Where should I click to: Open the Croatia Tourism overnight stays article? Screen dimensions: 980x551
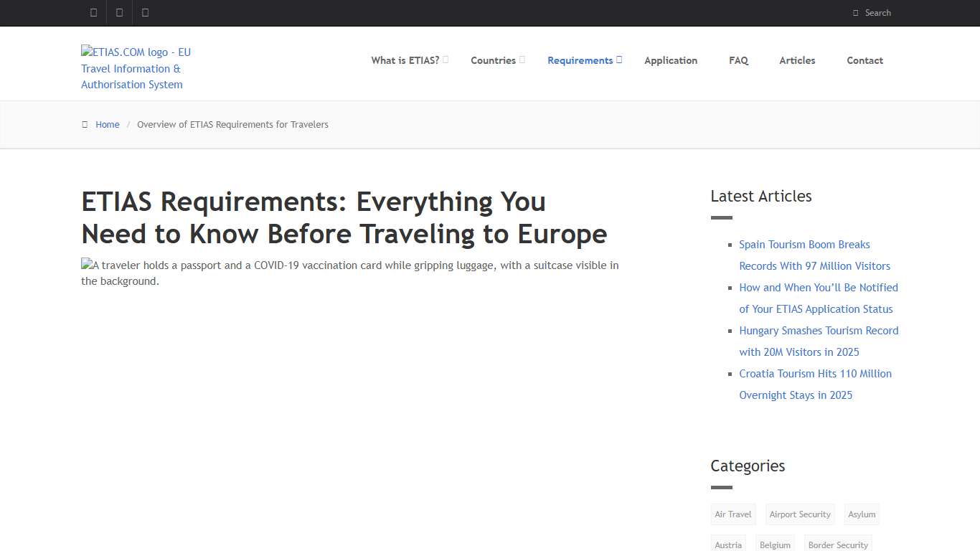pyautogui.click(x=815, y=384)
